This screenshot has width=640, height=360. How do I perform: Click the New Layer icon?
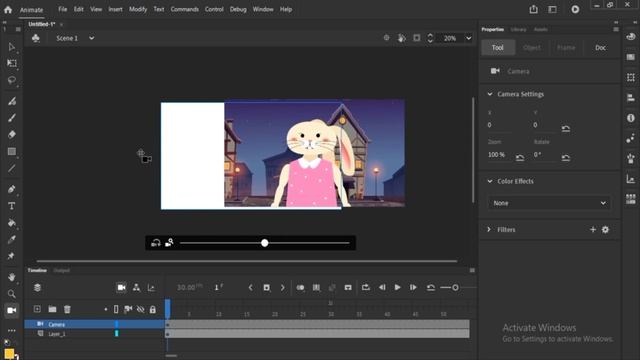pos(37,309)
